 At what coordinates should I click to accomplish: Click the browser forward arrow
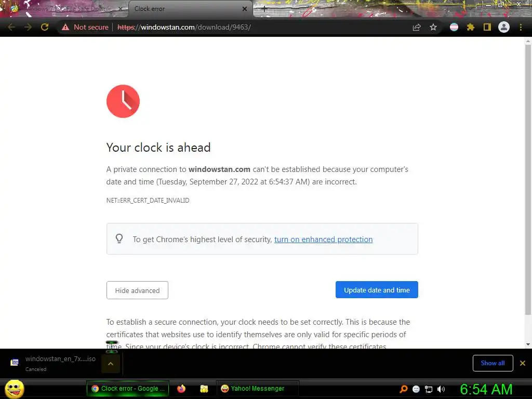coord(28,27)
